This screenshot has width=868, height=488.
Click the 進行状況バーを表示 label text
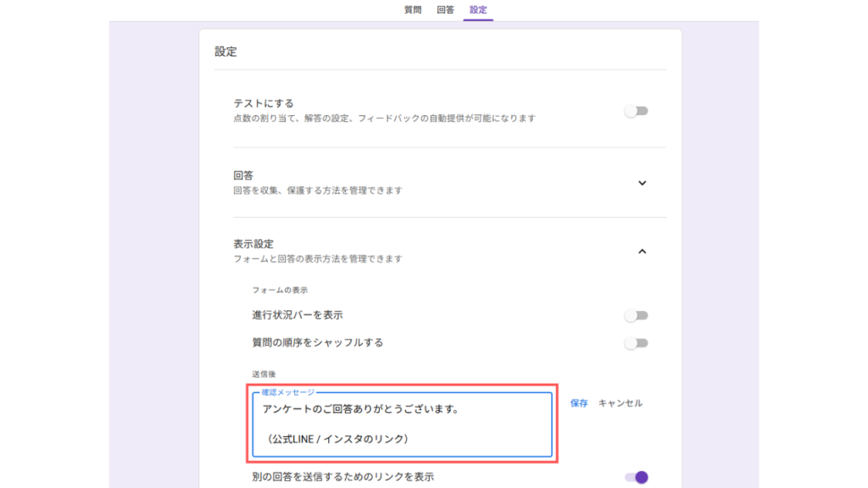tap(297, 315)
